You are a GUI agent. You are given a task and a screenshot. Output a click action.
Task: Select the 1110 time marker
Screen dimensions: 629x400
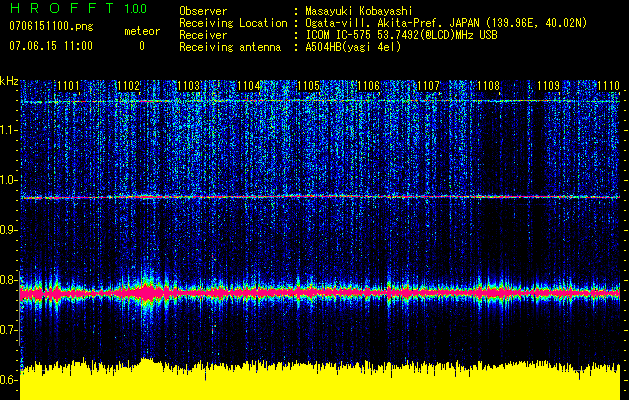608,87
